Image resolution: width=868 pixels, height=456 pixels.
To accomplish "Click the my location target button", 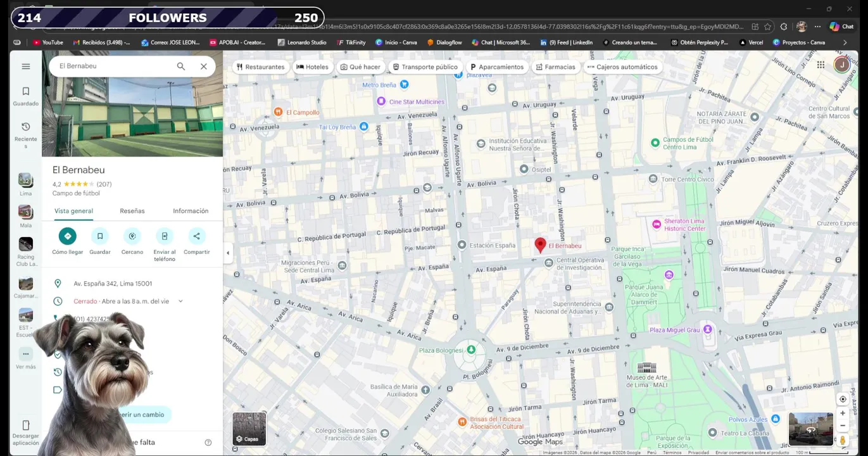I will click(x=843, y=399).
